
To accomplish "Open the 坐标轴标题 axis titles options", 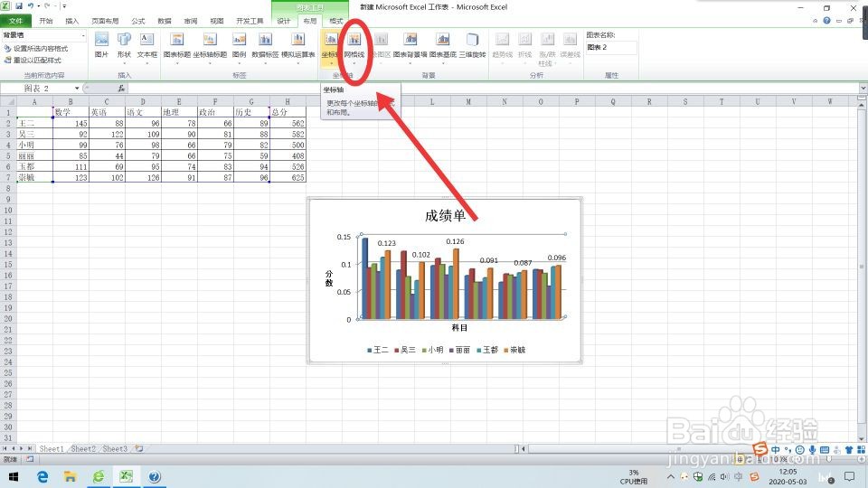I will (210, 47).
